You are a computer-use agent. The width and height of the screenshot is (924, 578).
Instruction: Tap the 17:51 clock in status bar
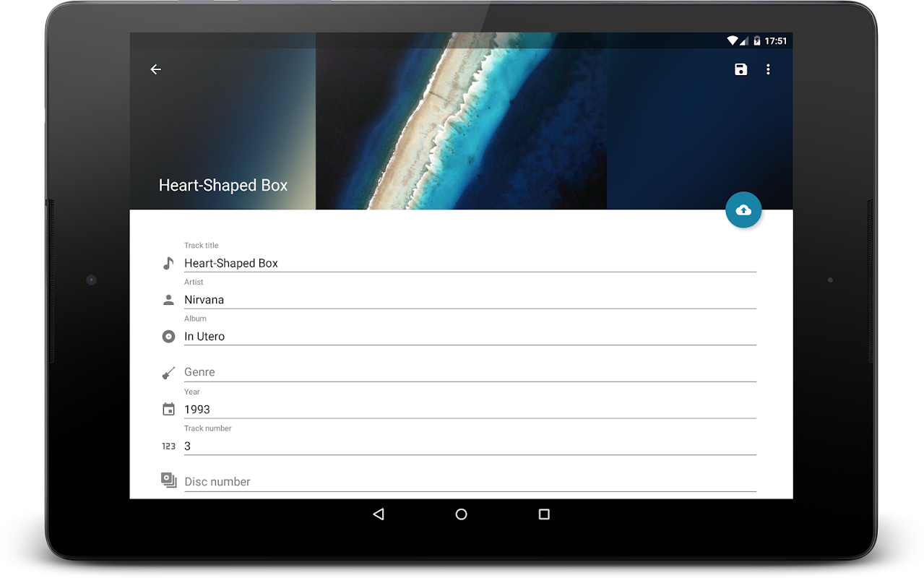[775, 41]
